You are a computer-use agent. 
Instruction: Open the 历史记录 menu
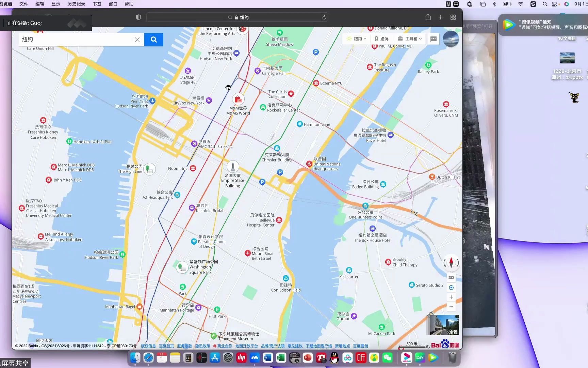76,4
